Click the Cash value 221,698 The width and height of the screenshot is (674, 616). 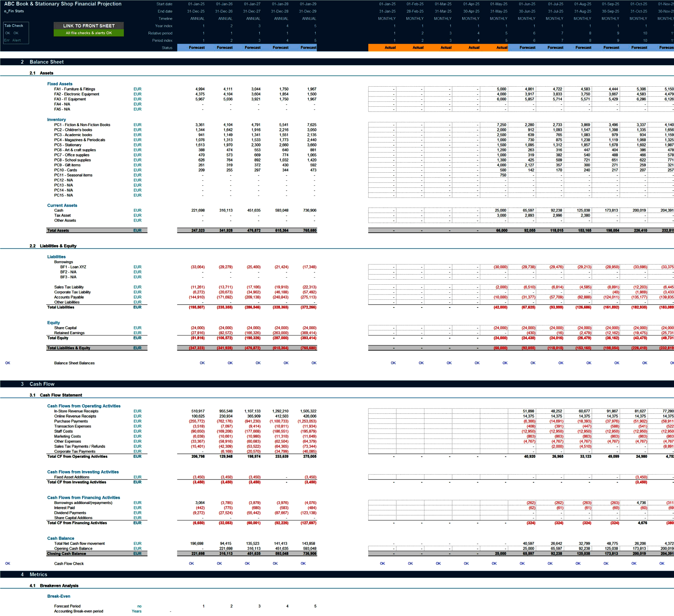coord(198,211)
